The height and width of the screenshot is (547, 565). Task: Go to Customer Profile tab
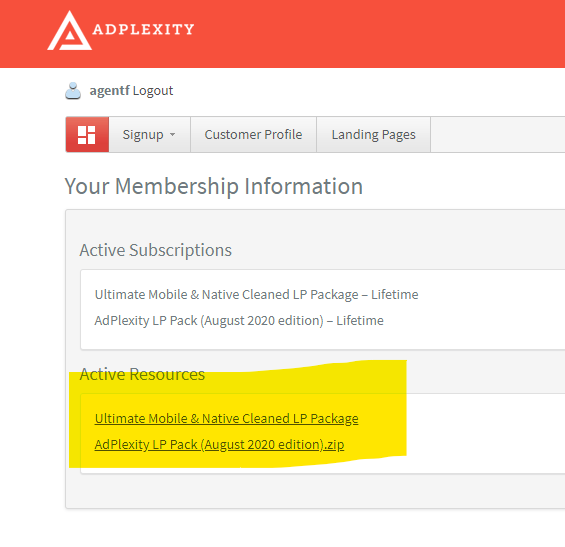pyautogui.click(x=253, y=134)
